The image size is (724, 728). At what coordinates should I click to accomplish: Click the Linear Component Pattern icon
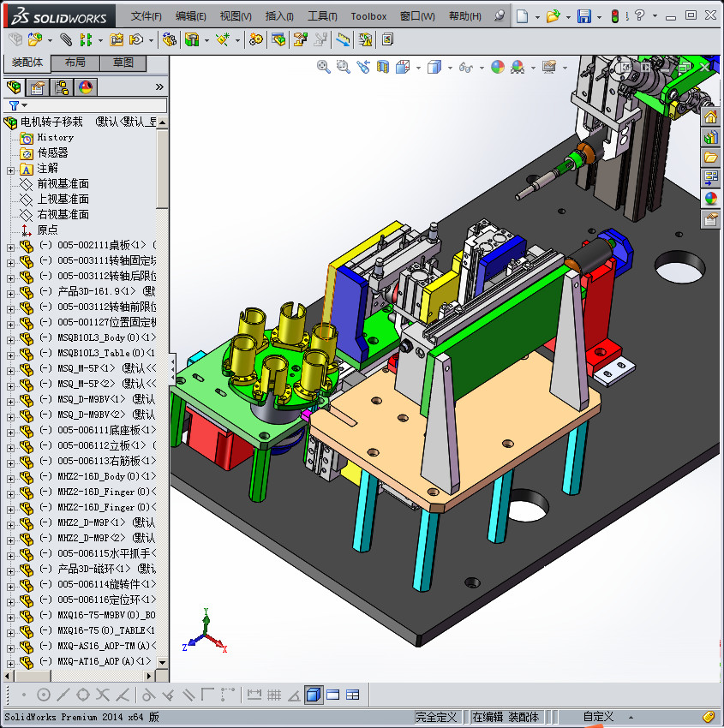(x=86, y=40)
